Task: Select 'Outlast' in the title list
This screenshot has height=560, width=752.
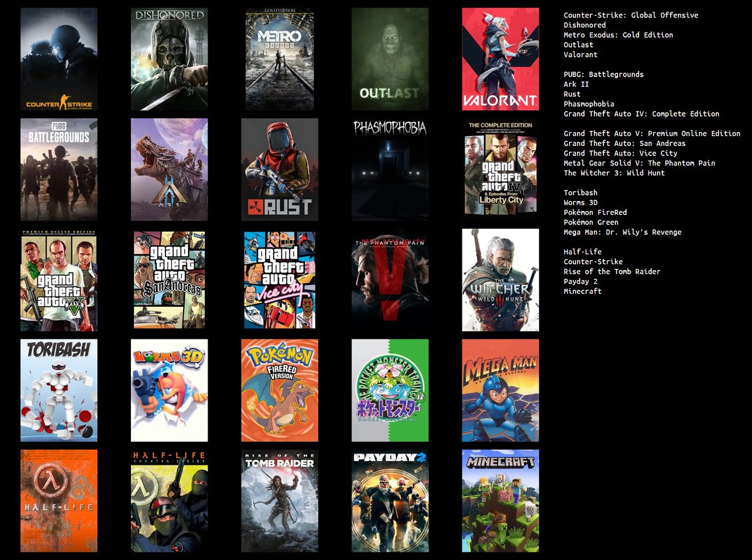Action: pyautogui.click(x=578, y=45)
